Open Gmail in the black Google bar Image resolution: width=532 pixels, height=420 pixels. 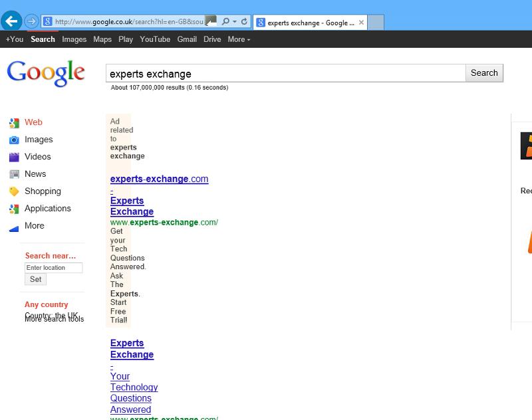tap(187, 39)
